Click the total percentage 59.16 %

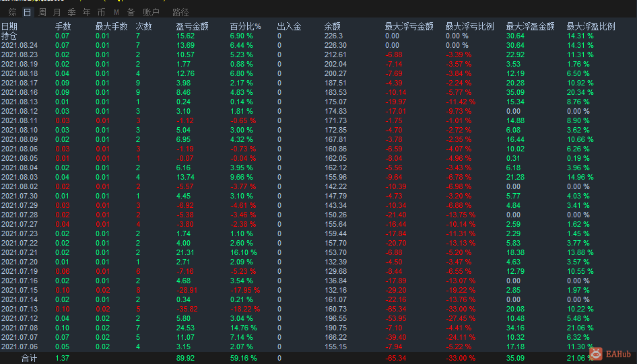click(243, 358)
